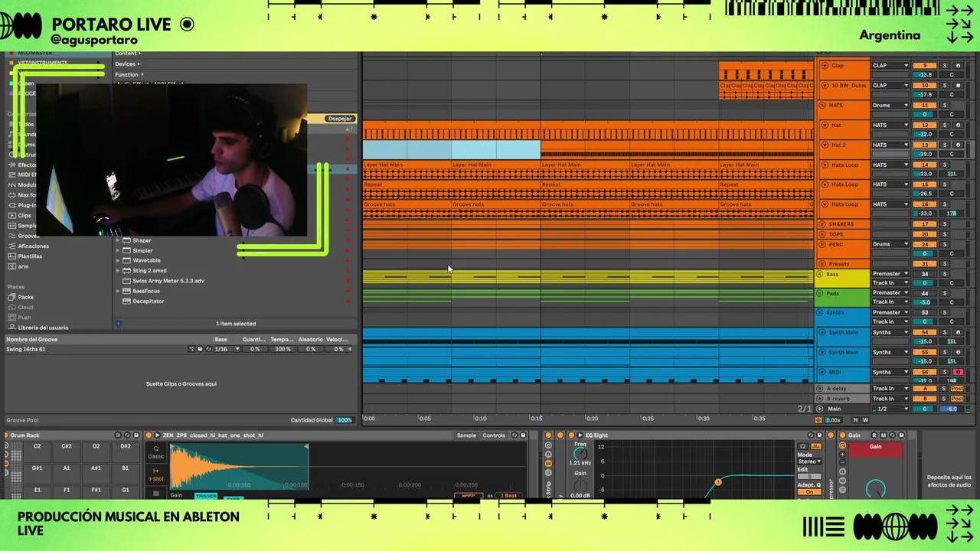Toggle the Bass track activator 34
980x551 pixels.
(x=925, y=274)
